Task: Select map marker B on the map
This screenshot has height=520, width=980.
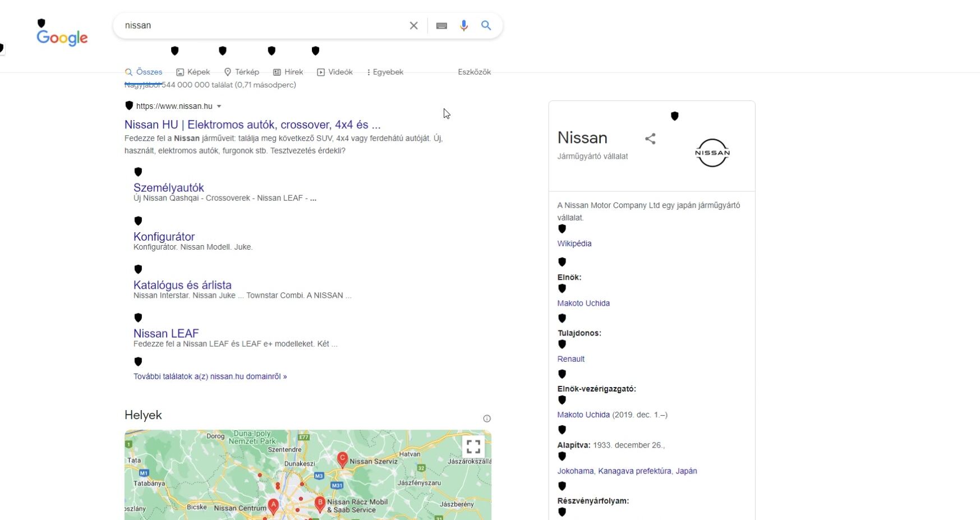Action: click(320, 504)
